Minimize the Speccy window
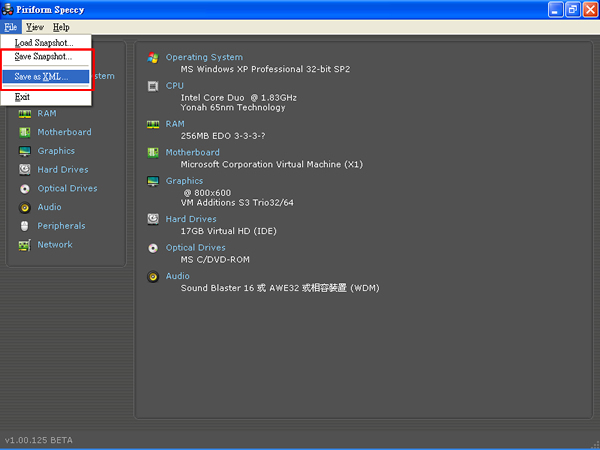This screenshot has width=600, height=450. pyautogui.click(x=556, y=10)
